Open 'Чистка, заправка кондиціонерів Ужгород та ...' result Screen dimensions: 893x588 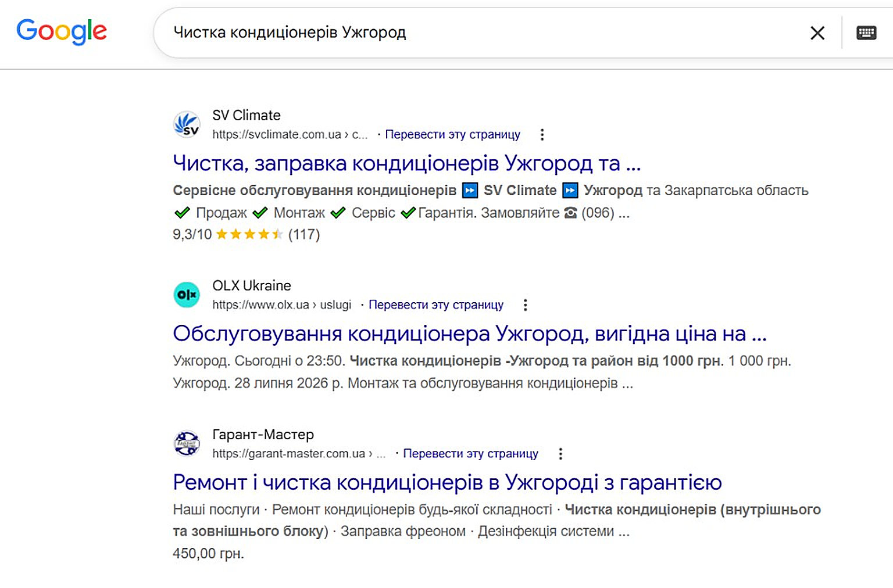[x=407, y=163]
